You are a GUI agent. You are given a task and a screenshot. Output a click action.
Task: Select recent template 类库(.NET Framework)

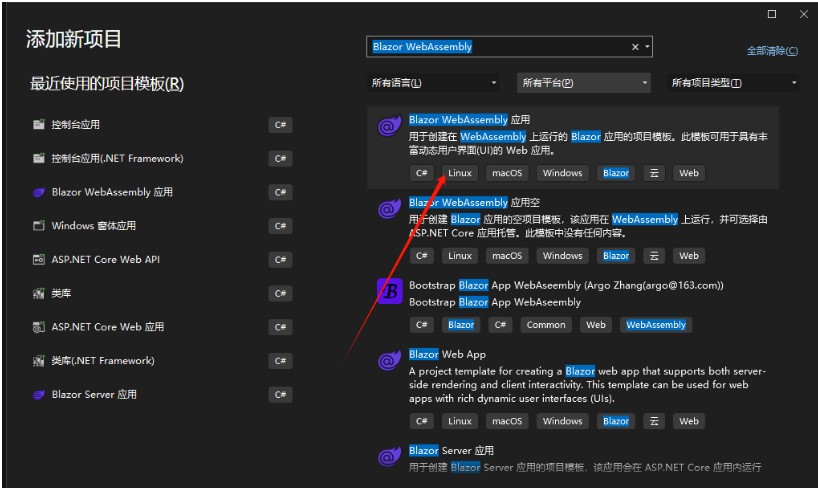(103, 361)
